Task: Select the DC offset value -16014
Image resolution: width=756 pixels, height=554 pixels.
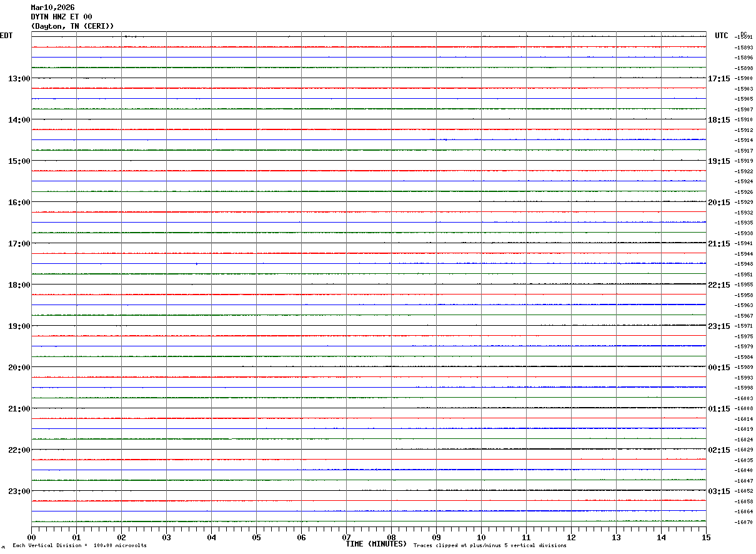Action: pyautogui.click(x=744, y=419)
